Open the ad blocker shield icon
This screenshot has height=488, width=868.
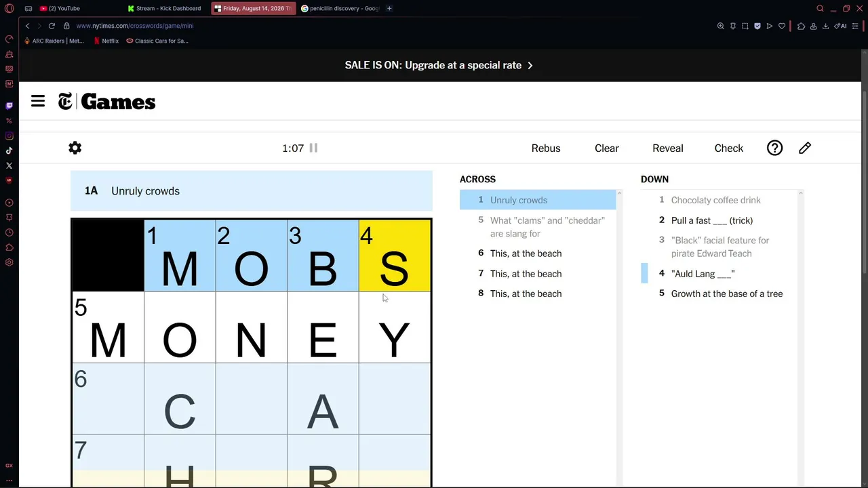coord(757,26)
